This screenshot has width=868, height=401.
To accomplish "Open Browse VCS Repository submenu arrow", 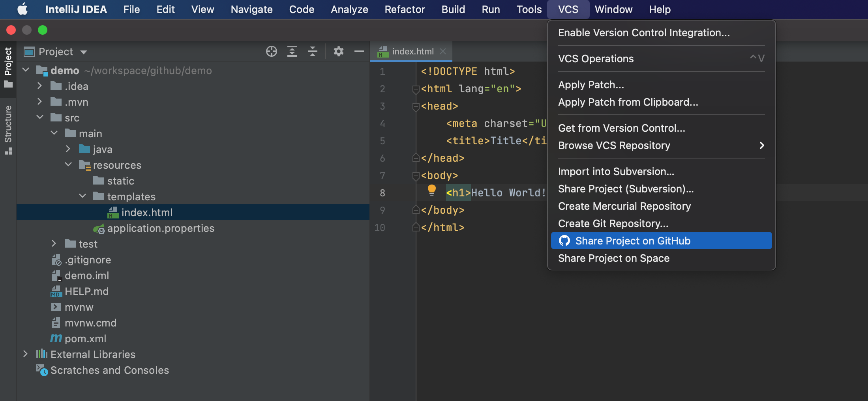I will click(x=762, y=145).
